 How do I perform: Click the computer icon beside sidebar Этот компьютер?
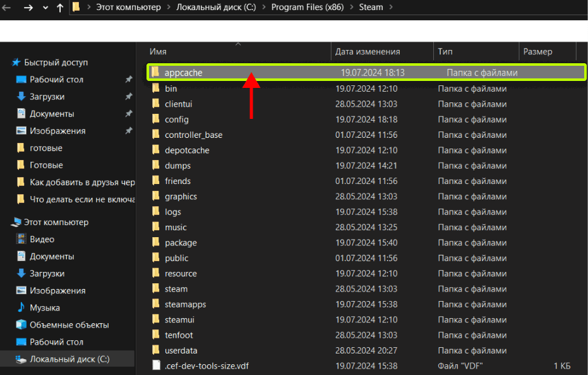point(16,222)
